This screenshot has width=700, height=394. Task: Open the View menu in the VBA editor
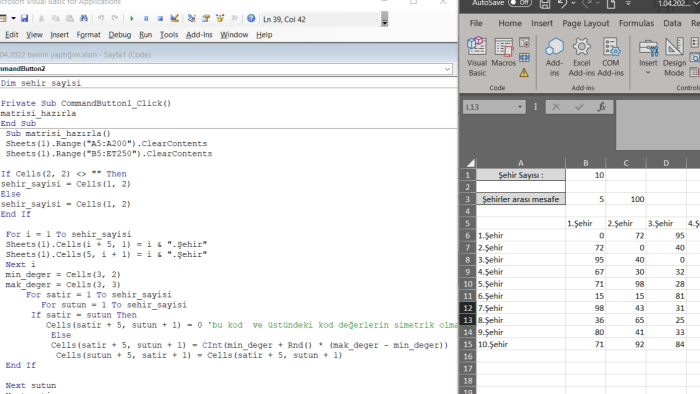(x=34, y=34)
